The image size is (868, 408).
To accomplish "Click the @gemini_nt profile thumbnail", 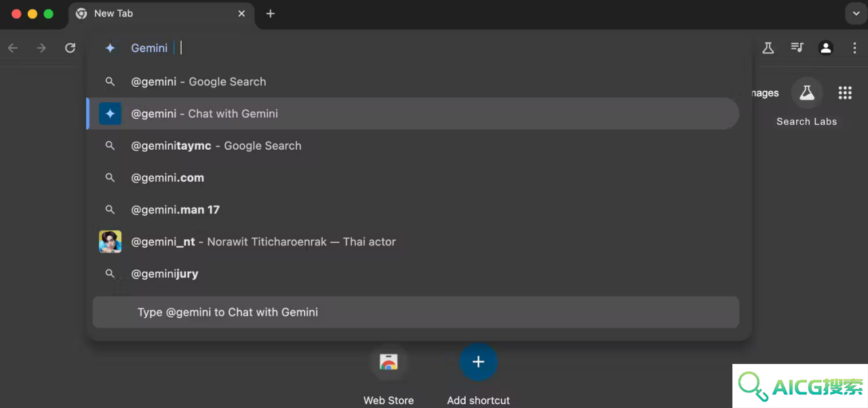I will pos(110,242).
